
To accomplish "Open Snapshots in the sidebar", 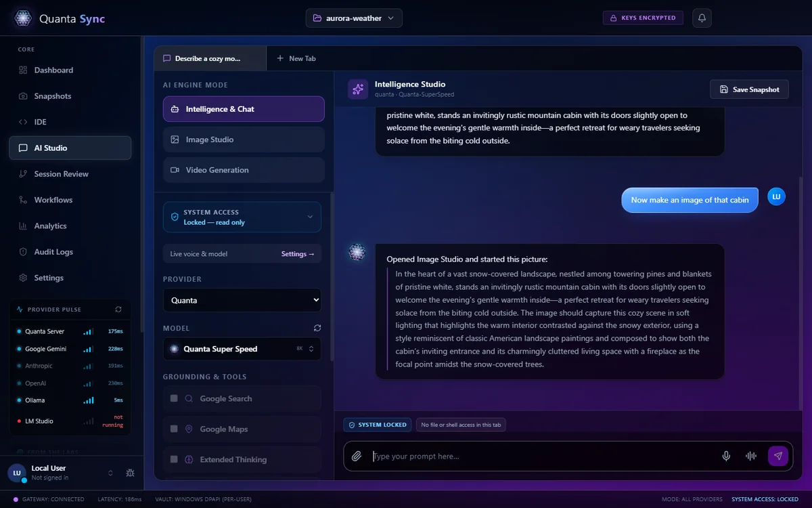I will coord(70,96).
